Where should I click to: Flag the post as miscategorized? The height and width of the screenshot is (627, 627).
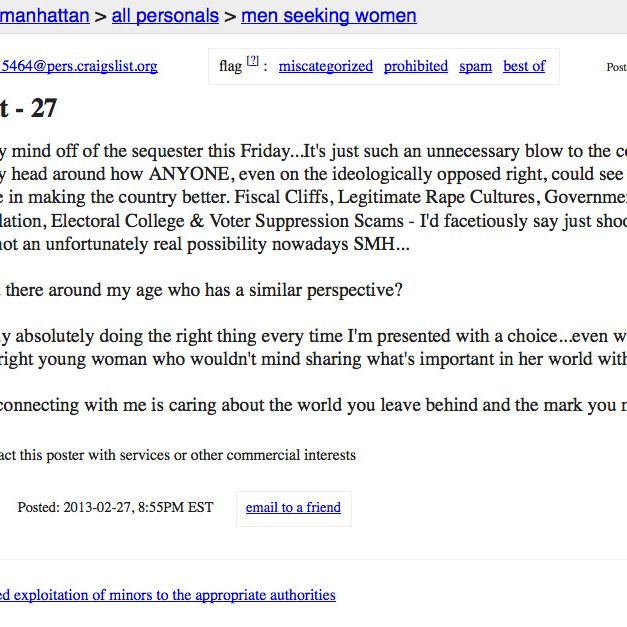click(x=325, y=66)
